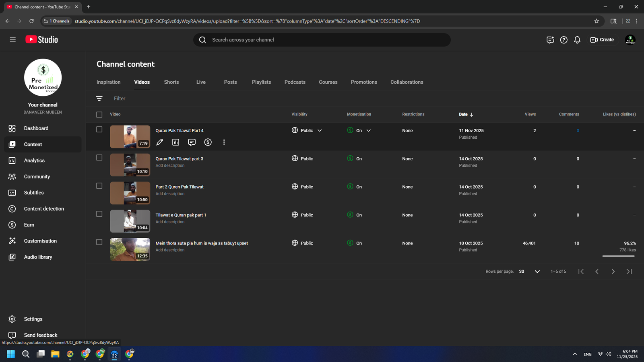The image size is (644, 362).
Task: Open three-dot options menu for first video
Action: pos(224,142)
